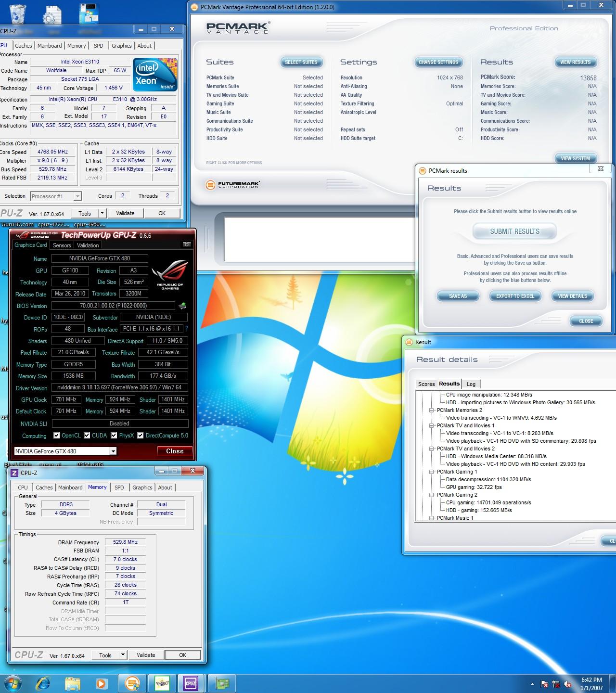Open the GPU selection dropdown in GPU-Z
The image size is (616, 693).
113,451
